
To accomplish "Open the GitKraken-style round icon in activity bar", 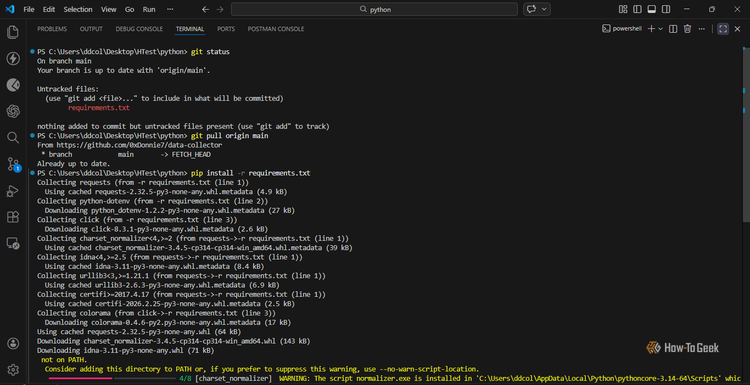I will click(x=13, y=85).
